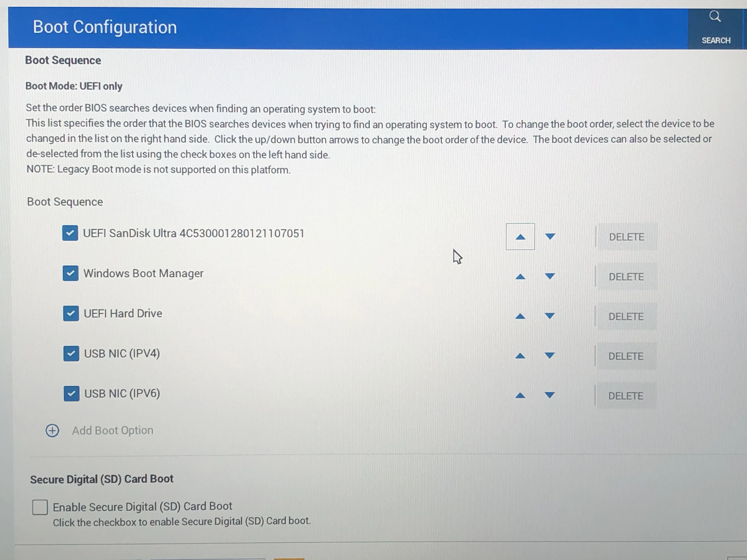Uncheck UEFI SanDisk Ultra boot entry
The image size is (747, 560).
(x=70, y=233)
